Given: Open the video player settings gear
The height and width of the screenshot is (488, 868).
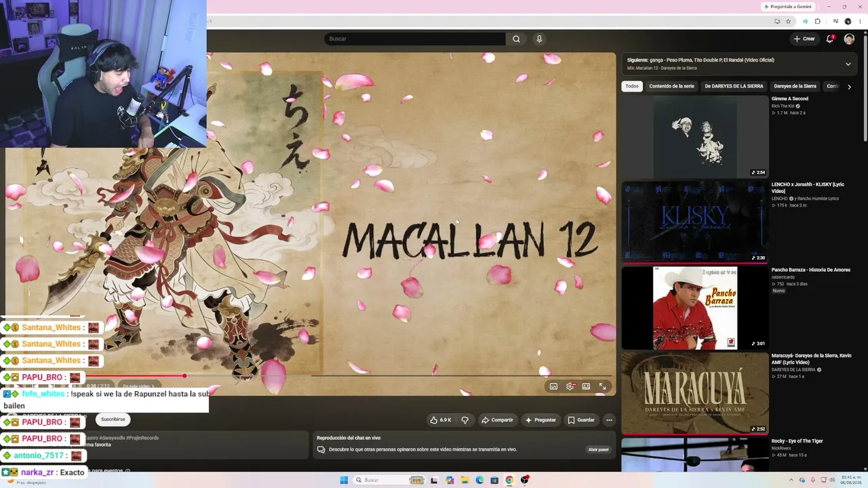Looking at the screenshot, I should pyautogui.click(x=570, y=386).
